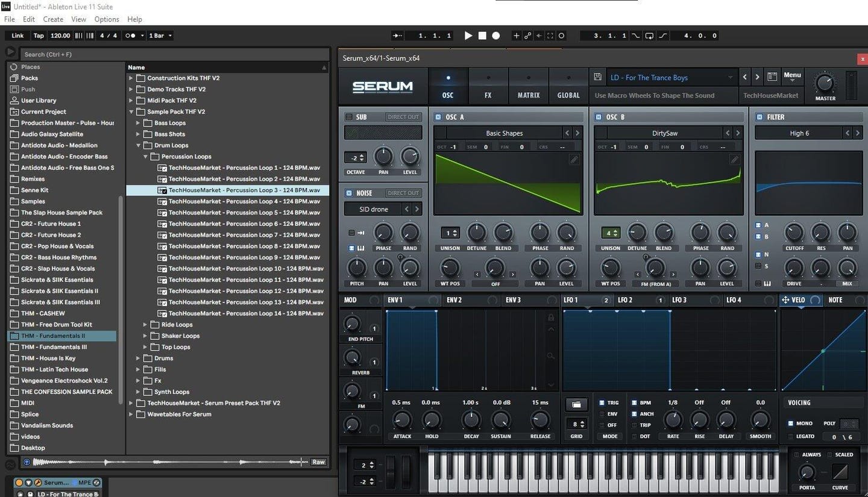Click OSC A wavetable edit pencil
The height and width of the screenshot is (497, 868).
[x=574, y=160]
